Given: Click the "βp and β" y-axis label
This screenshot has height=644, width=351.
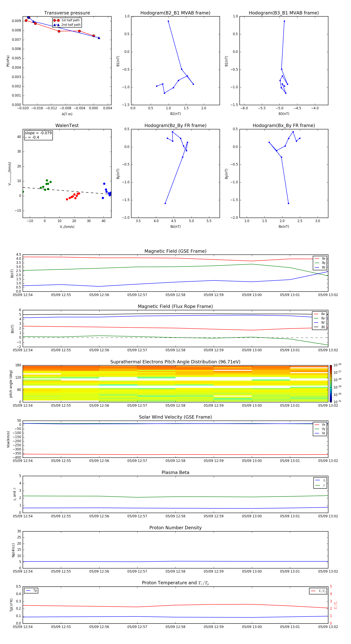Looking at the screenshot, I should 14,495.
